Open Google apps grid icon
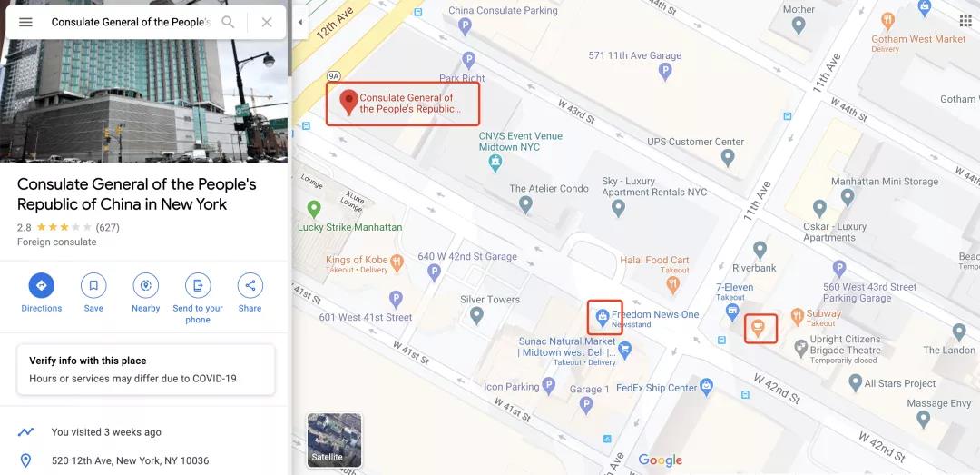 965,21
